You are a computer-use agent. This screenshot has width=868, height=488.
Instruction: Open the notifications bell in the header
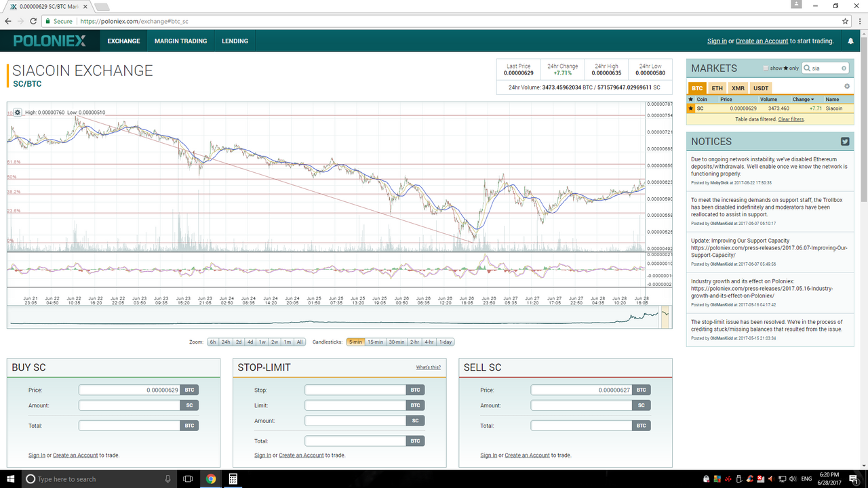tap(851, 41)
